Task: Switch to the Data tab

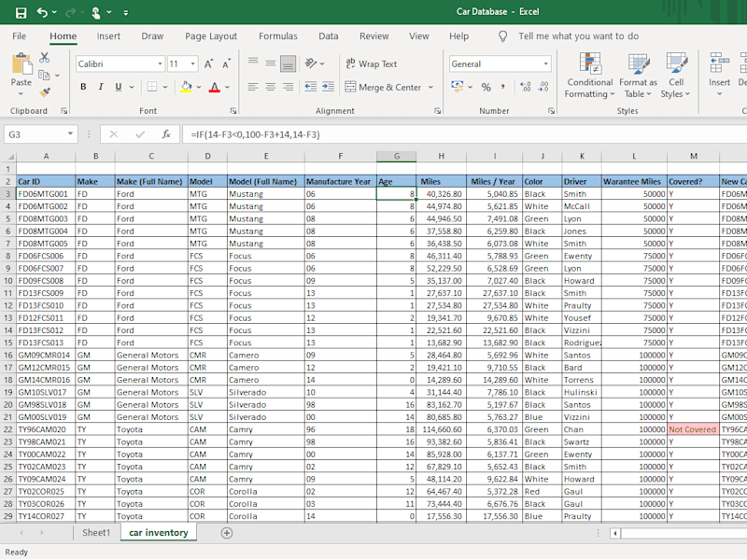Action: 329,36
